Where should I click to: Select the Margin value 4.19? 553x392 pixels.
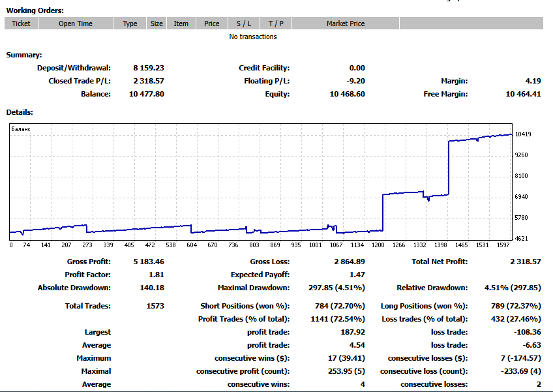coord(533,81)
